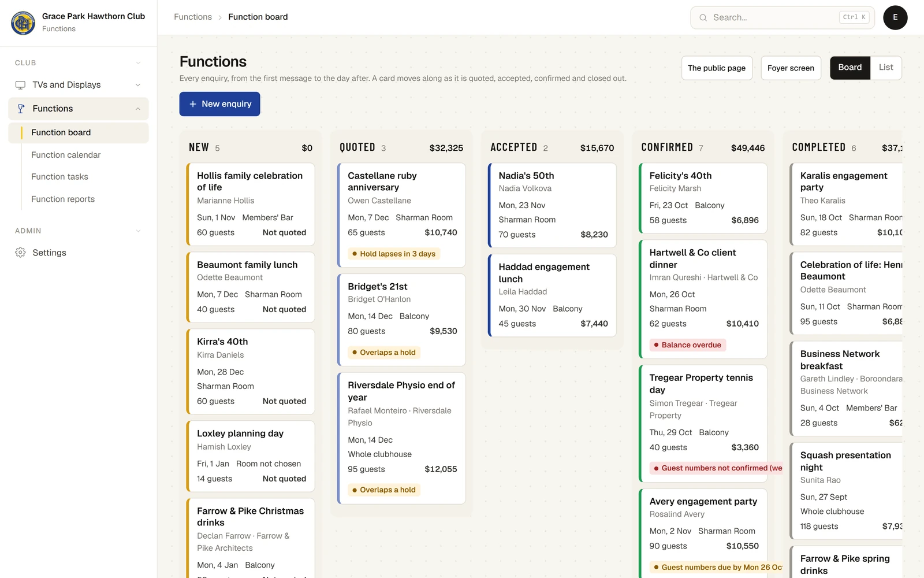This screenshot has width=924, height=578.
Task: Open the Hollis family celebration of life card
Action: click(x=251, y=204)
